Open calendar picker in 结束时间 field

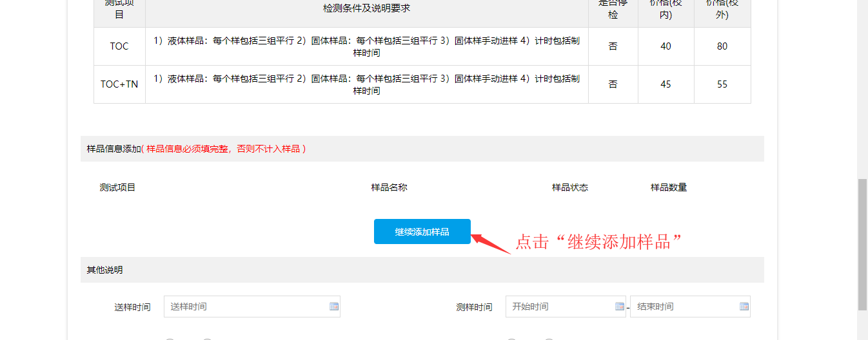[744, 307]
